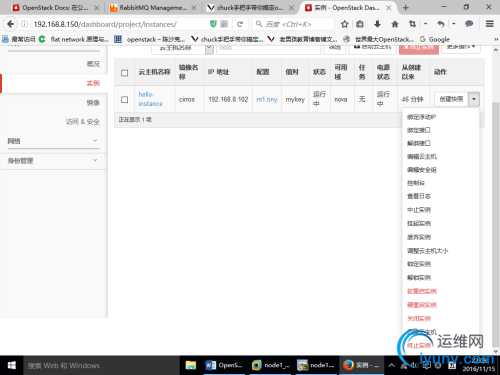
Task: Close the RabbitMQ Management tab
Action: click(194, 8)
